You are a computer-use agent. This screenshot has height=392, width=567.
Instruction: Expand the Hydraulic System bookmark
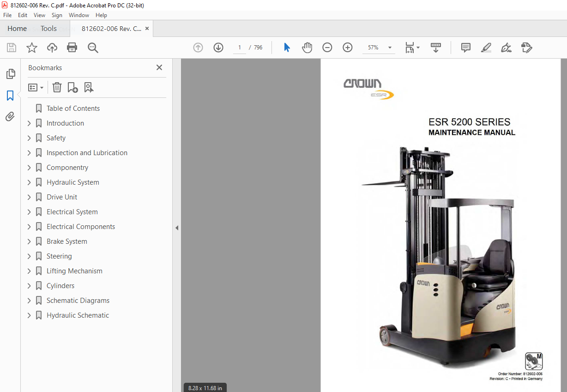point(29,182)
